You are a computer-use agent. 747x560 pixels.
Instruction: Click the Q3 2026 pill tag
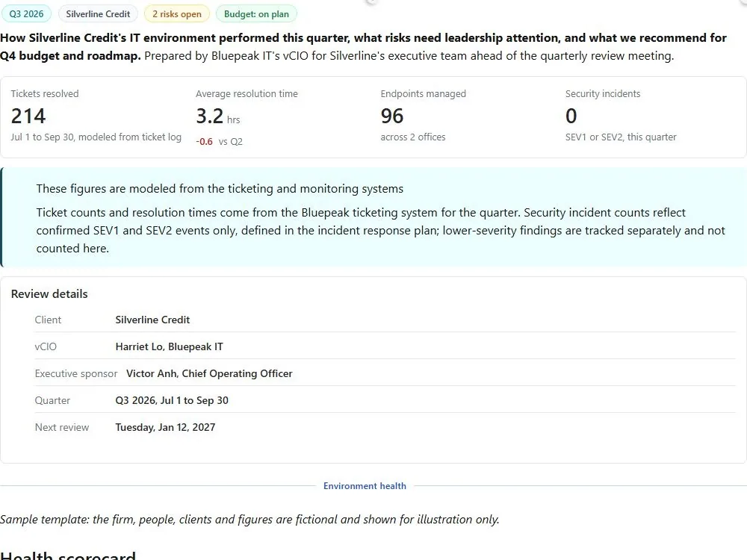coord(26,13)
